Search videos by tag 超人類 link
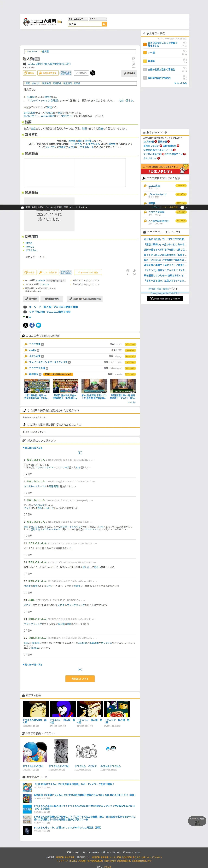Image resolution: width=208 pixels, height=868 pixels. coord(50,312)
